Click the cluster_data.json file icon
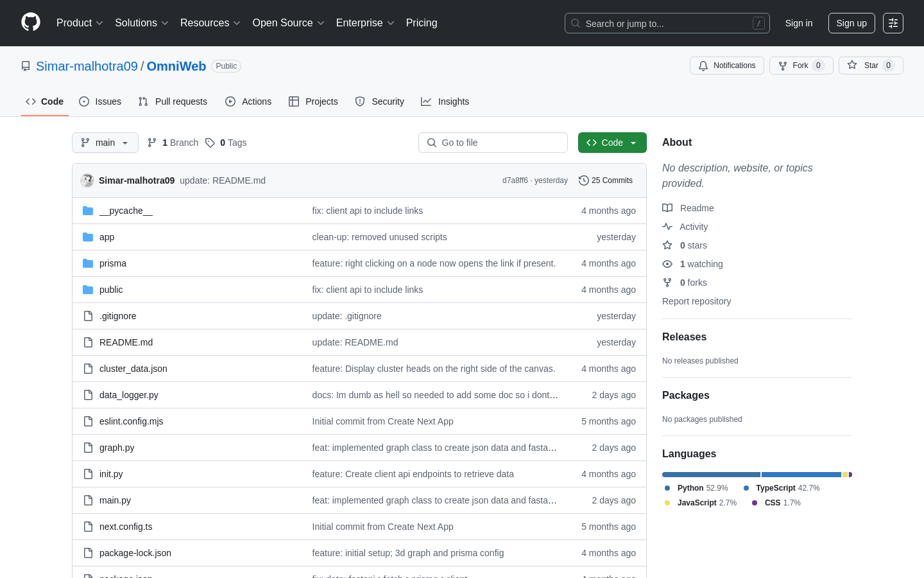This screenshot has height=578, width=924. [x=88, y=369]
